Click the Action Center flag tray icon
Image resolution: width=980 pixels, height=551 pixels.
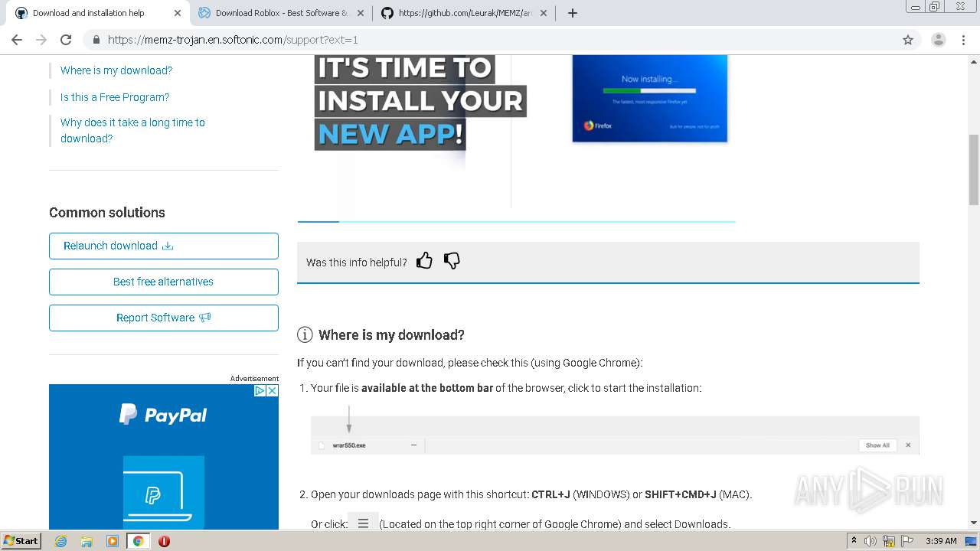(x=907, y=541)
